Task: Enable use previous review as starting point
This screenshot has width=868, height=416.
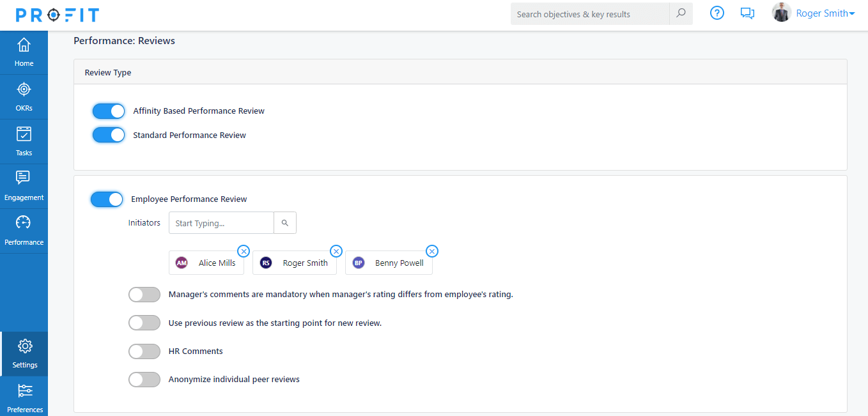Action: 144,323
